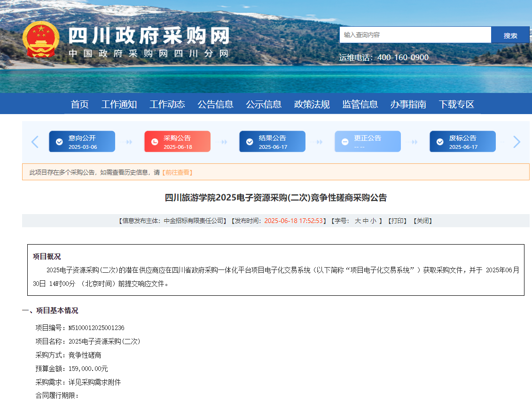Click the 一、项目基本情况 heading
The width and height of the screenshot is (532, 400).
pos(50,310)
